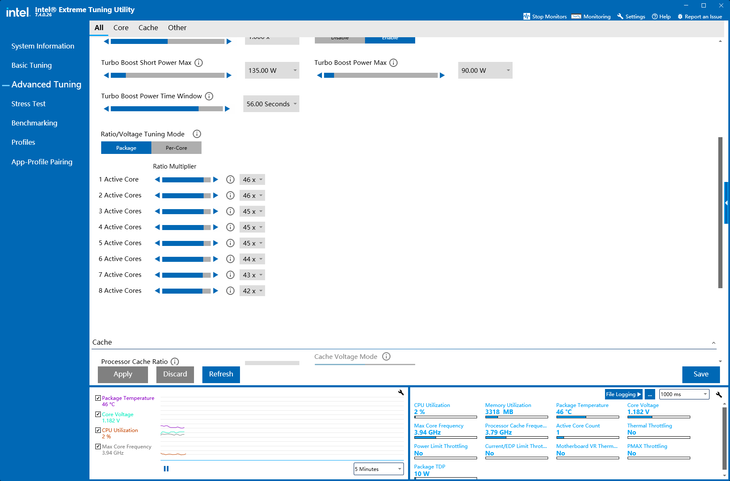Open Stress Test in the sidebar
The width and height of the screenshot is (730, 481).
click(x=28, y=104)
